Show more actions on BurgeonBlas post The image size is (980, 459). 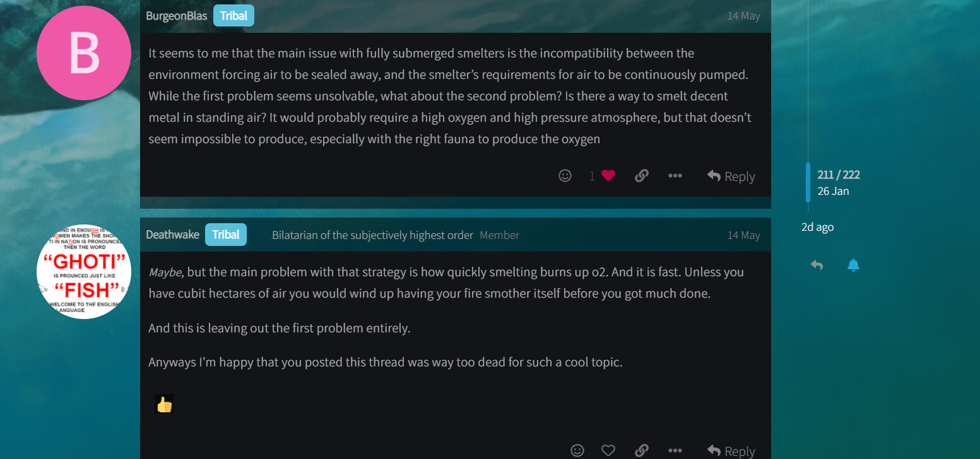coord(675,176)
